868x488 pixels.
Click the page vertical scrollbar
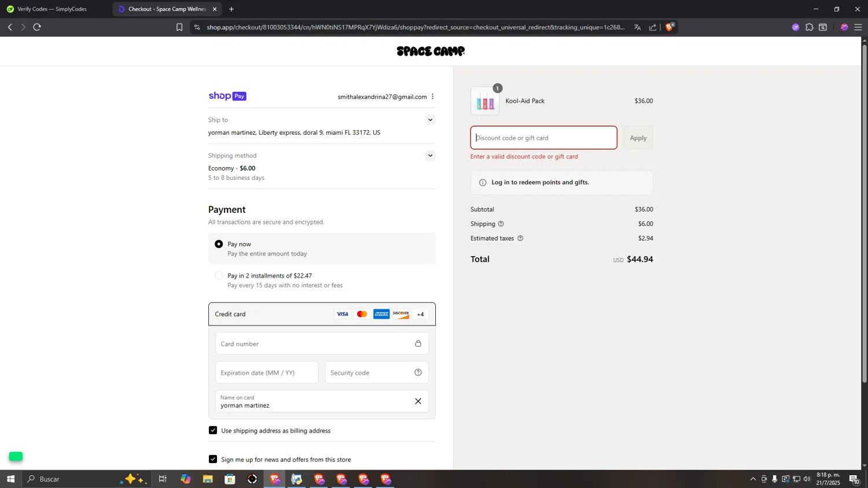coord(865,214)
